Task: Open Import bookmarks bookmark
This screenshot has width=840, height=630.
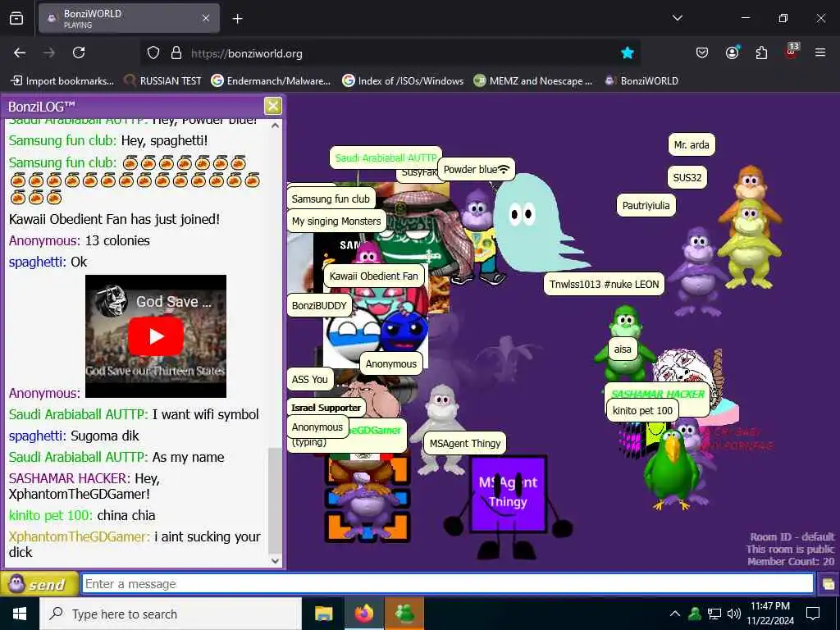Action: (62, 81)
